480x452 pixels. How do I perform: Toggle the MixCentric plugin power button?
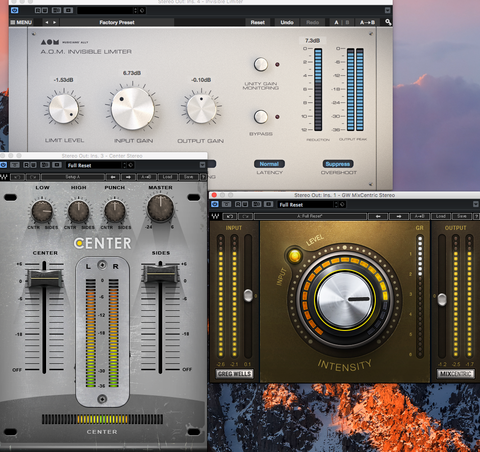215,204
